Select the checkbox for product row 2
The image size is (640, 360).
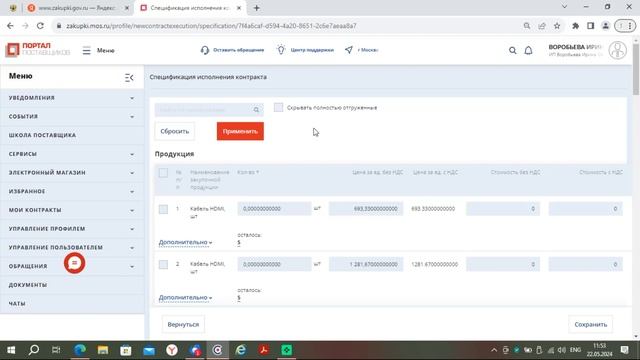(163, 264)
